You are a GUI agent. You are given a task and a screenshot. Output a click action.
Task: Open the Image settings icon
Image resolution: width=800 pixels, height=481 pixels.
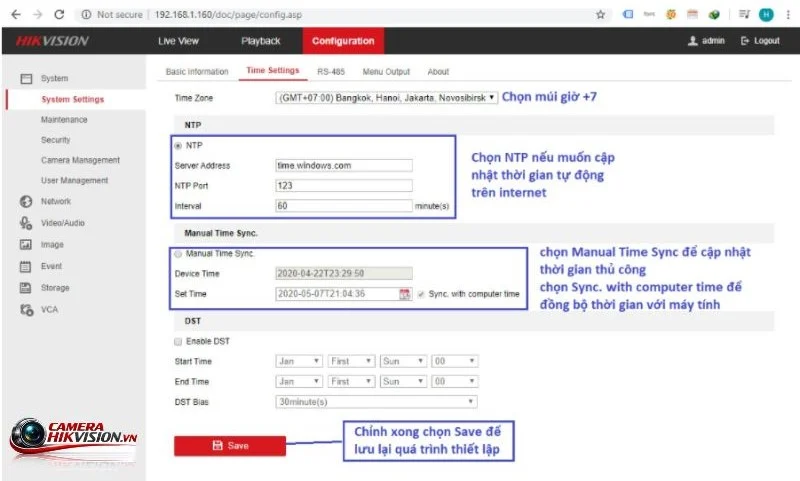[x=26, y=245]
